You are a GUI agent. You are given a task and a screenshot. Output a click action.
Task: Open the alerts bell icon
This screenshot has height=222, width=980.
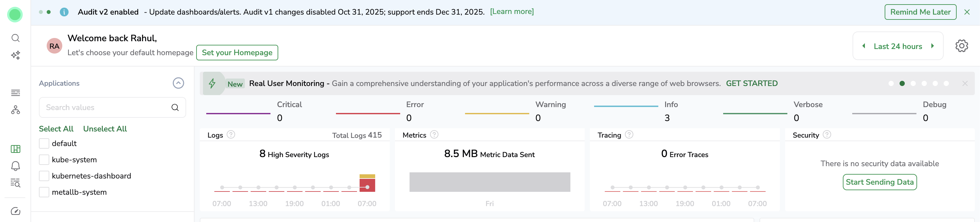pyautogui.click(x=16, y=166)
